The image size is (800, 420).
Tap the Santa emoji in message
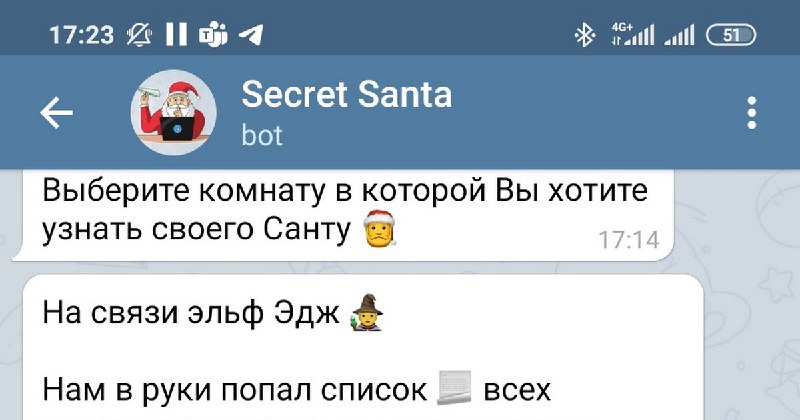(x=379, y=229)
